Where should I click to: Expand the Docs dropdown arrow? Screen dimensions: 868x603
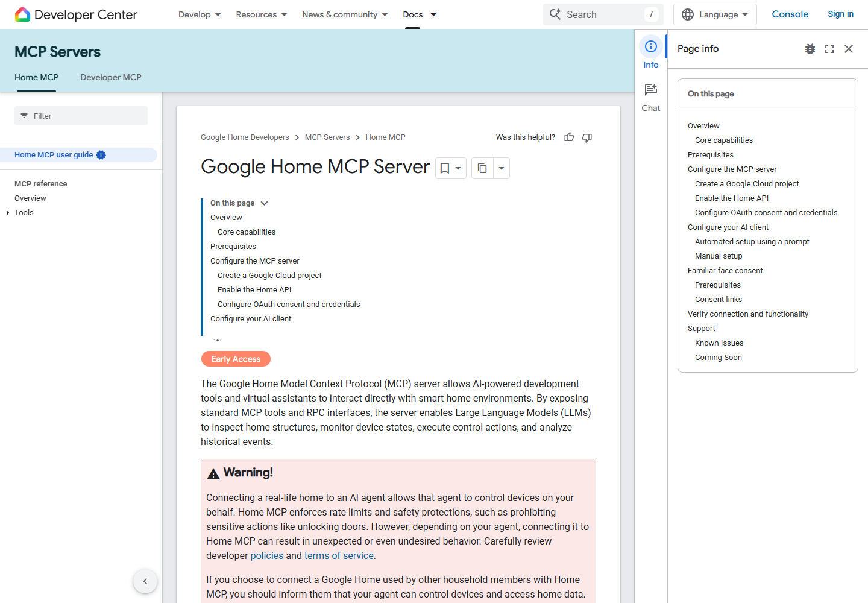click(x=433, y=14)
